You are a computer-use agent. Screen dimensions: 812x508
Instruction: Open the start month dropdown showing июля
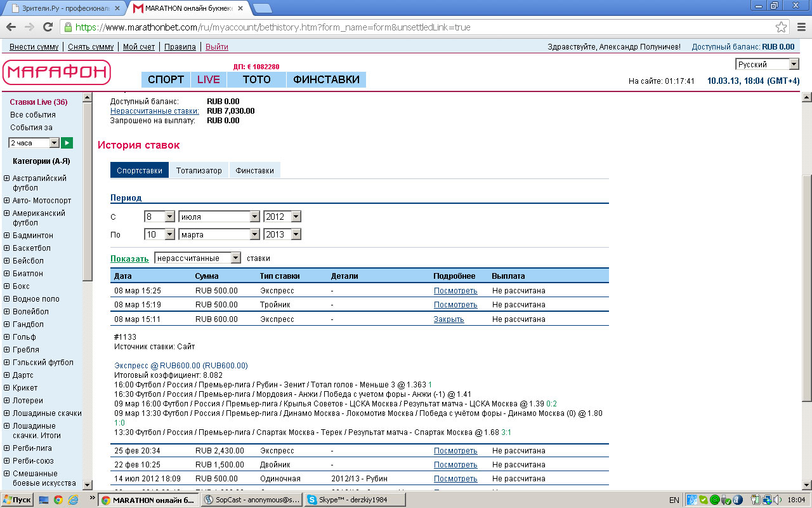tap(219, 217)
